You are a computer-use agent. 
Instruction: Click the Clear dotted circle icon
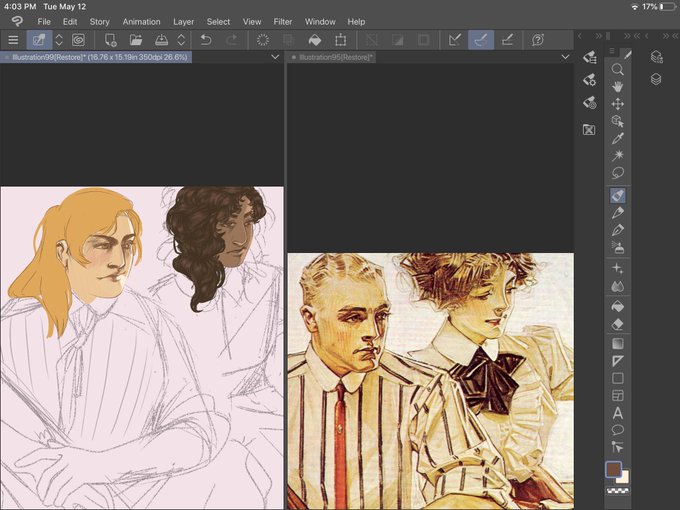(263, 40)
